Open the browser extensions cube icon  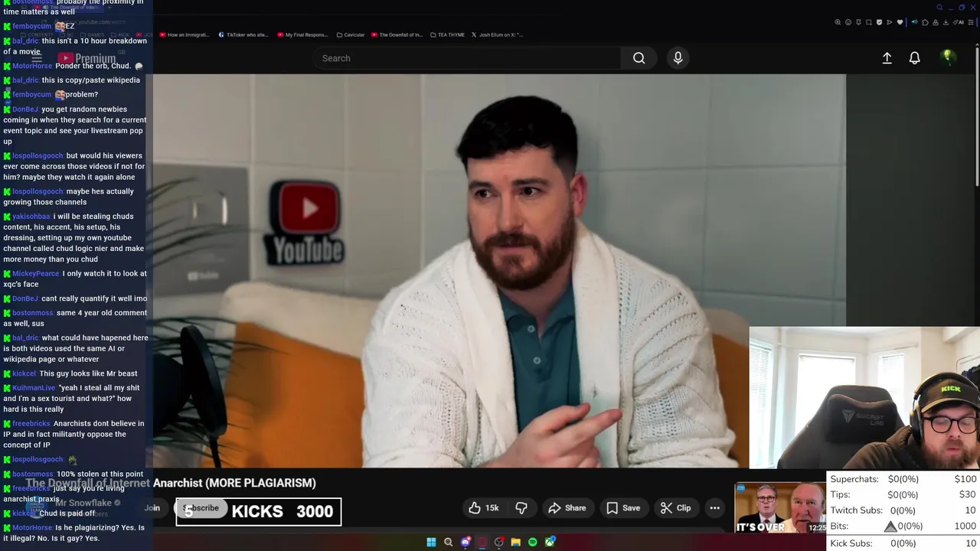click(925, 22)
